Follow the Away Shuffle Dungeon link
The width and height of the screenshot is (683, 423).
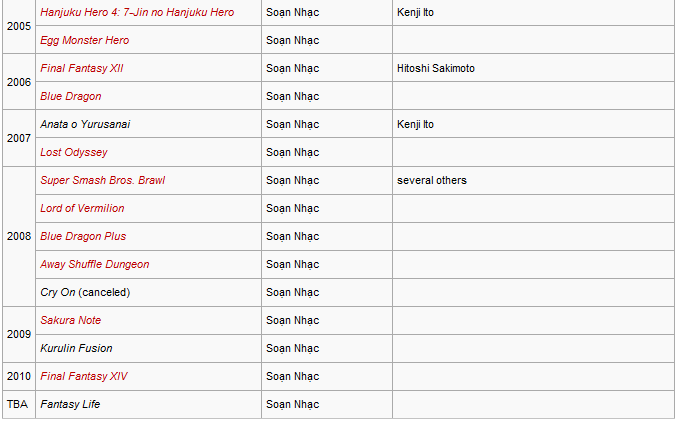point(95,264)
